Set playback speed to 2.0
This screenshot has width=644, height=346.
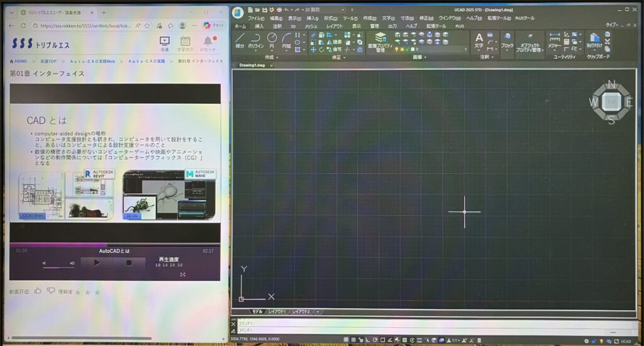coord(172,265)
